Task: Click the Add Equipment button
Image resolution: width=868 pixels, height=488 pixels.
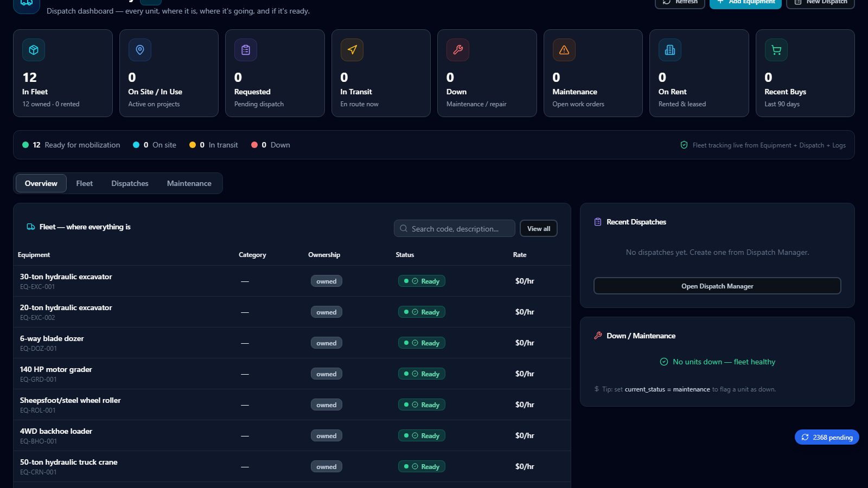Action: click(x=745, y=3)
